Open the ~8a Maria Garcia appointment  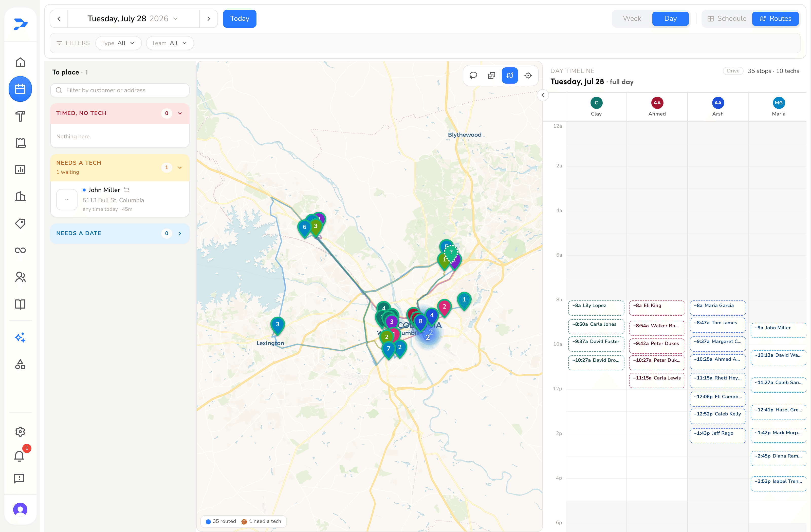pyautogui.click(x=718, y=308)
